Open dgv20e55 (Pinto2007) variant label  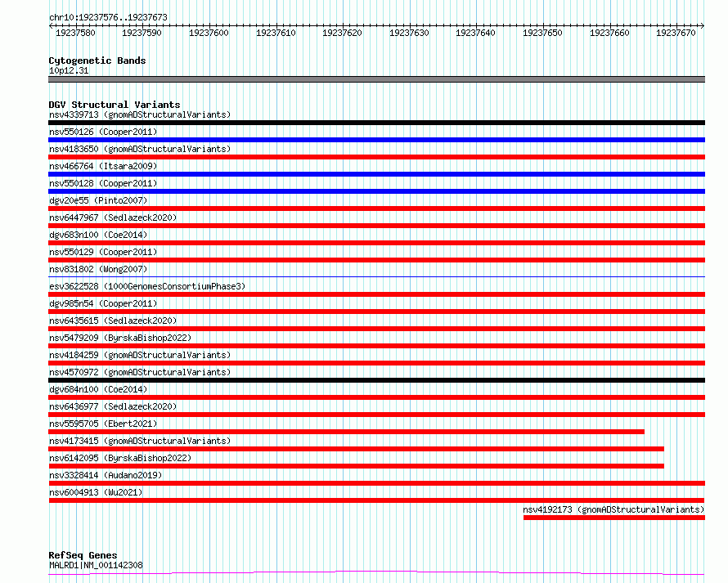(98, 200)
